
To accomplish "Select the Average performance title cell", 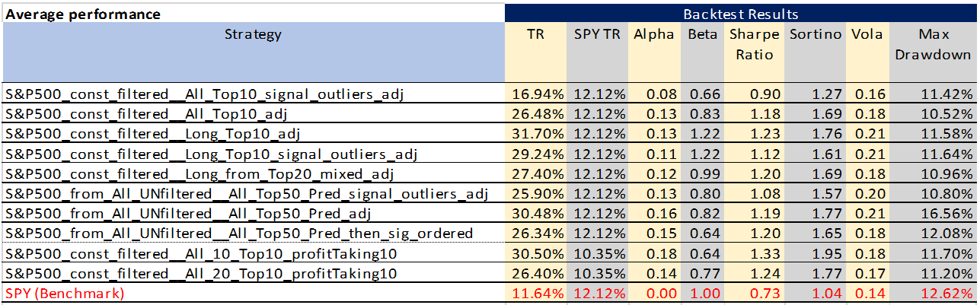I will 254,14.
